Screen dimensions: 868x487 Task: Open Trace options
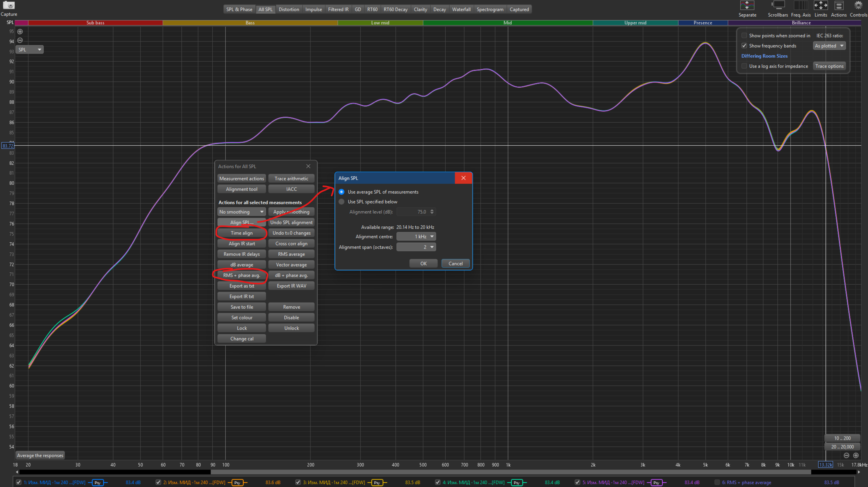829,66
